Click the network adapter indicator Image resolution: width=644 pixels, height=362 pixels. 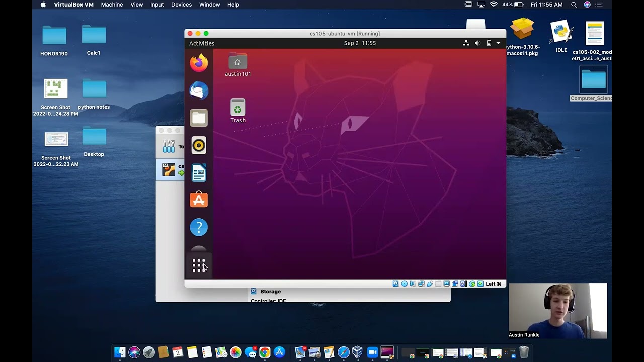tap(422, 284)
